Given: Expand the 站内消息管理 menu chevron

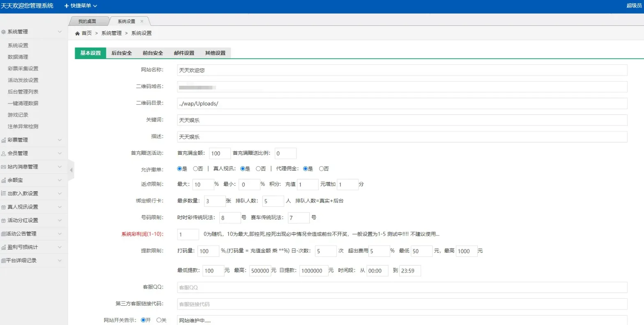Looking at the screenshot, I should pos(60,167).
